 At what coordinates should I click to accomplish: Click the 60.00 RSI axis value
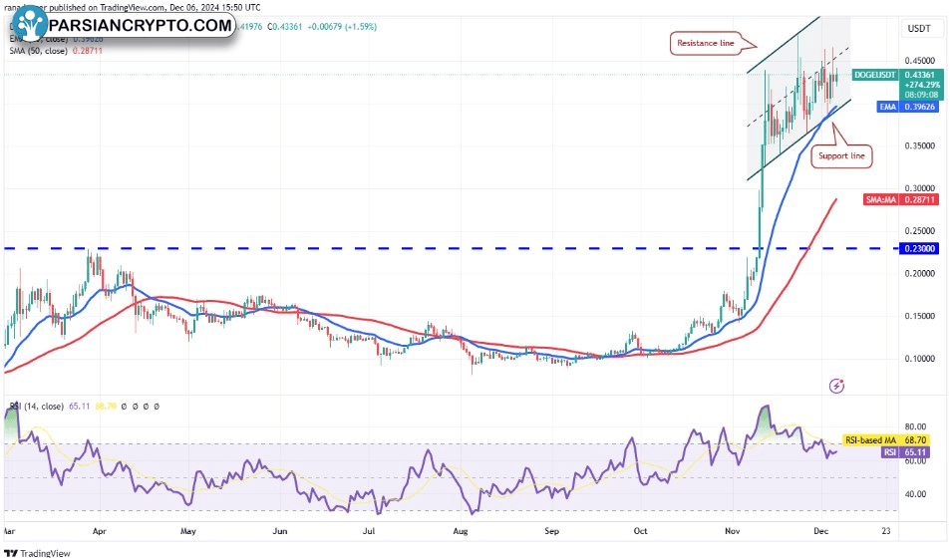915,460
